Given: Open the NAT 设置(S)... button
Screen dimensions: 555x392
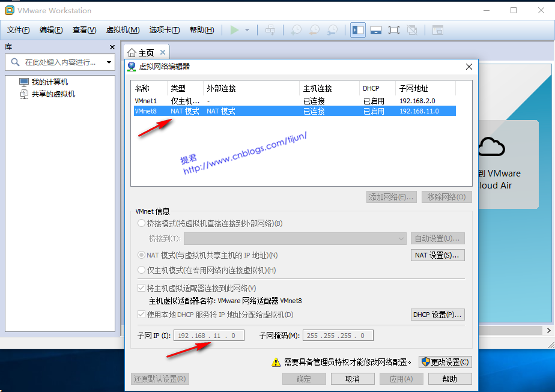Looking at the screenshot, I should [x=437, y=255].
